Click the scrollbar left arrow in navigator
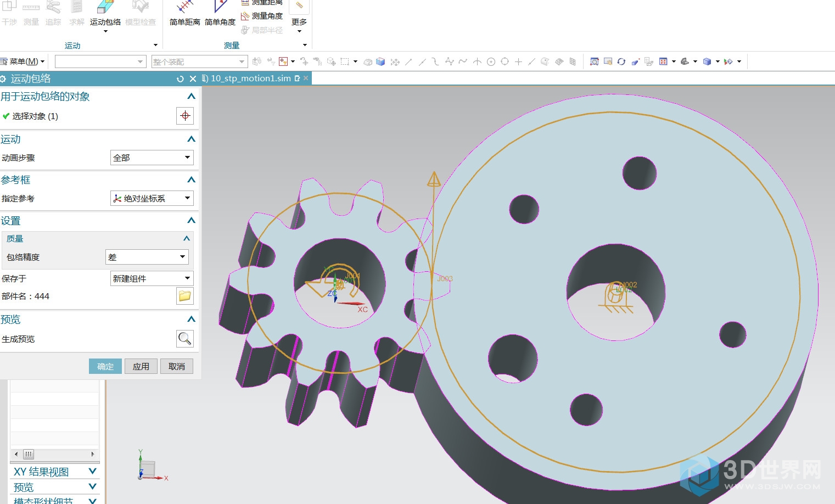835x504 pixels. click(x=16, y=454)
